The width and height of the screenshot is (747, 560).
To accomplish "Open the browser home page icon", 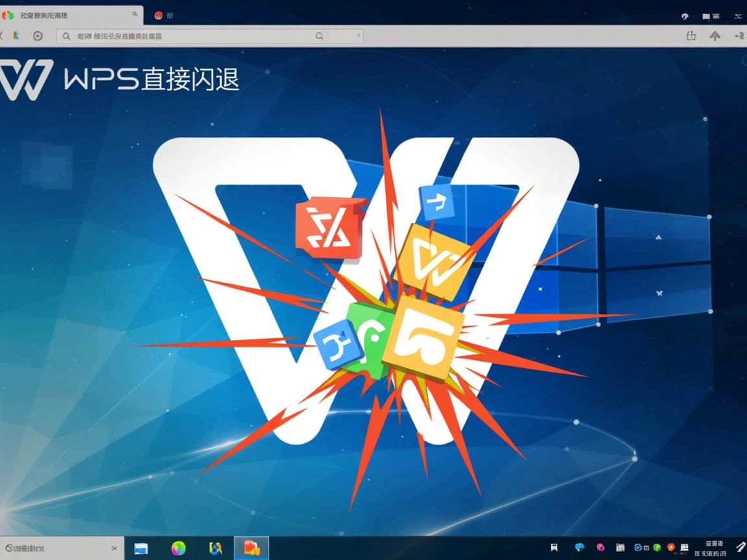I will coord(37,36).
